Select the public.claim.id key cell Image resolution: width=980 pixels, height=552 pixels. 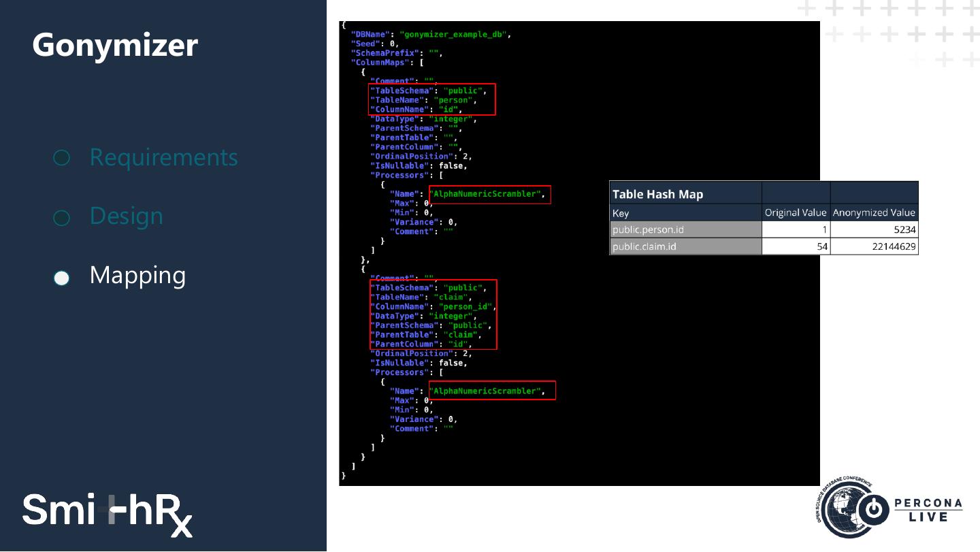[685, 246]
